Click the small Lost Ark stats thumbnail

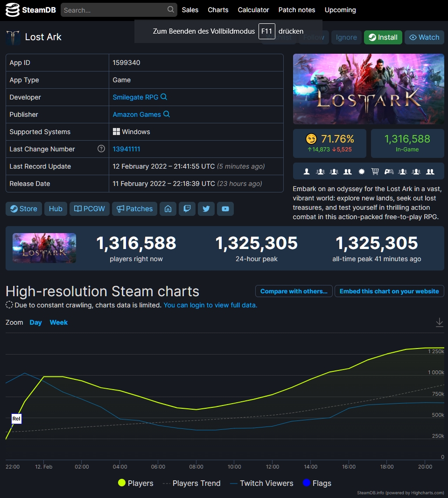(x=44, y=248)
